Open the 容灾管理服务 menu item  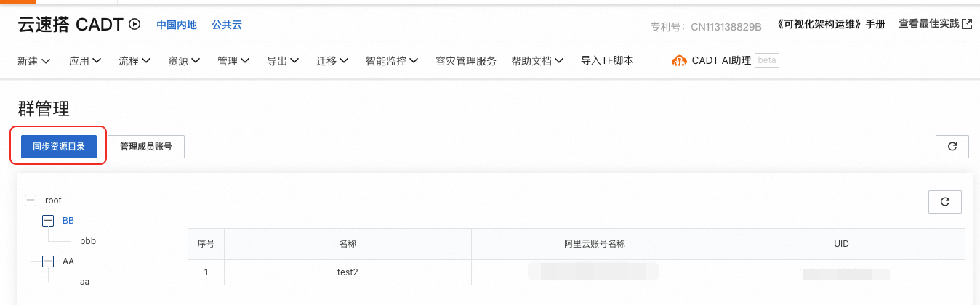tap(466, 61)
